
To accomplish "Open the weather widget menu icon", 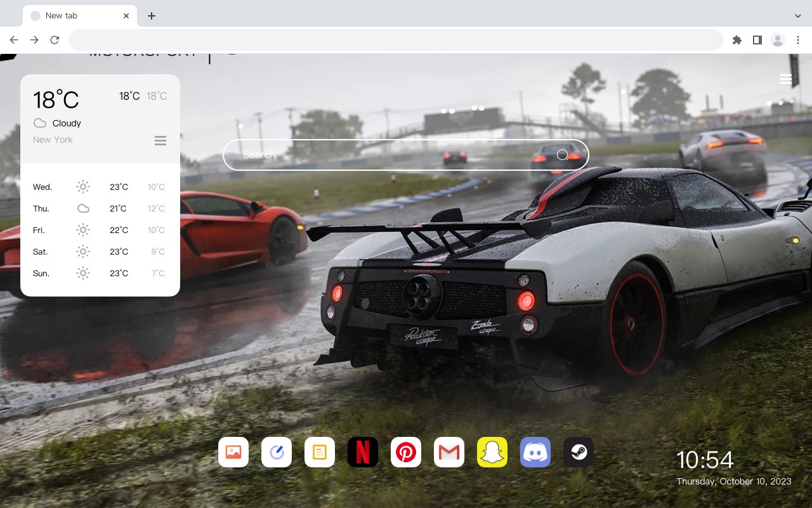I will click(x=160, y=140).
